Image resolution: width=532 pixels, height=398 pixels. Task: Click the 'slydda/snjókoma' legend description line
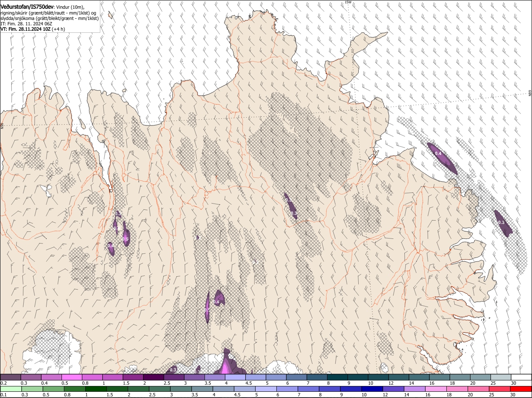[49, 18]
